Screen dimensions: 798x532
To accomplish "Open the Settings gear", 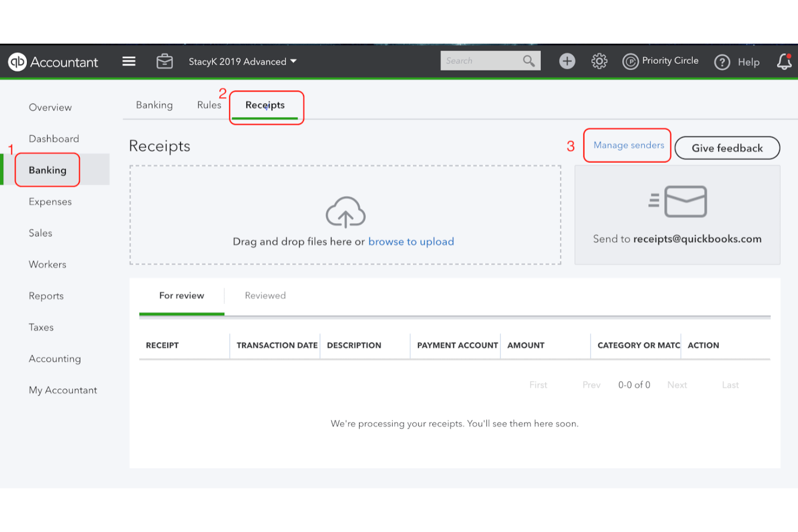I will coord(598,61).
